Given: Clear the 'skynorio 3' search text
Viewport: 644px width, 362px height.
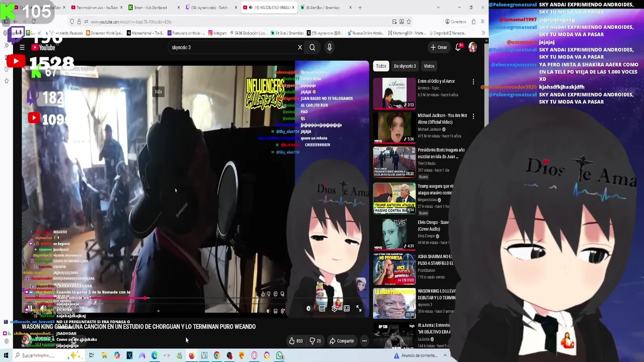Looking at the screenshot, I should (300, 47).
